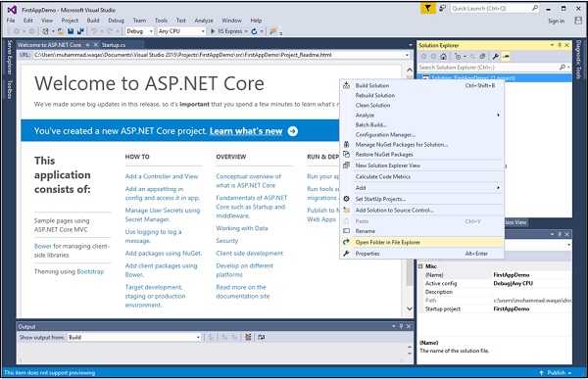Select Rebuild Solution in context menu
The width and height of the screenshot is (588, 379).
tap(421, 95)
